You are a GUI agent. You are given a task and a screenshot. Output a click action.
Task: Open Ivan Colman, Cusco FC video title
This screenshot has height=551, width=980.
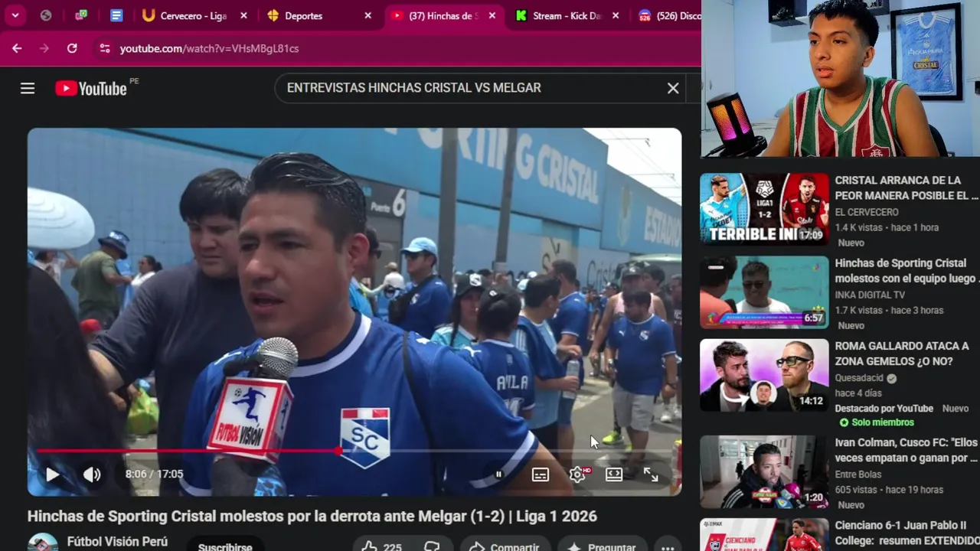click(906, 450)
